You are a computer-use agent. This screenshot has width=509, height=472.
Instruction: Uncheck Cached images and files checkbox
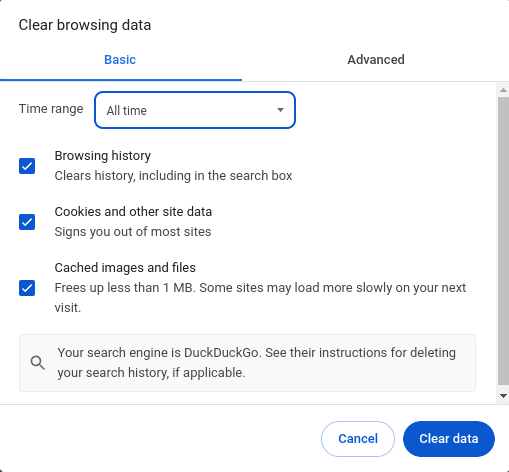(27, 288)
